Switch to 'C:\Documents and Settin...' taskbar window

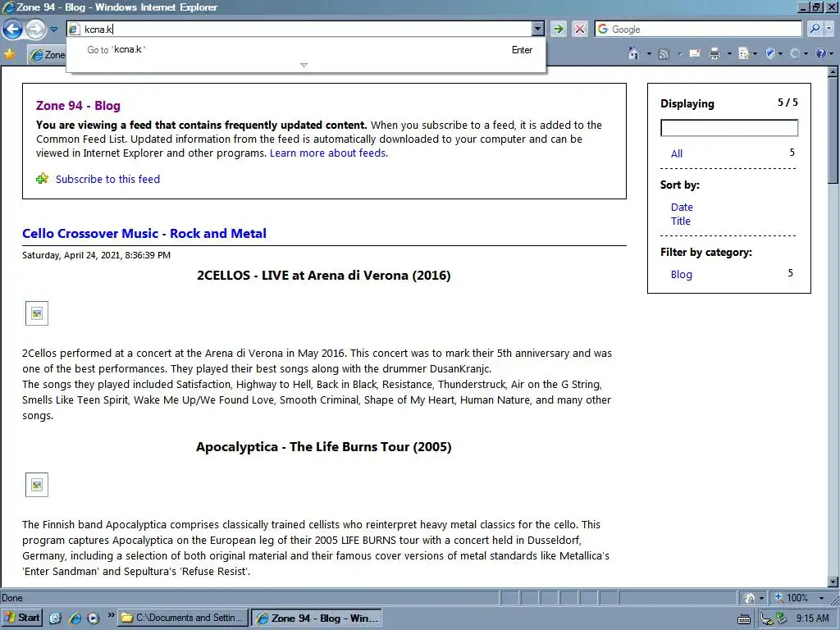point(183,618)
